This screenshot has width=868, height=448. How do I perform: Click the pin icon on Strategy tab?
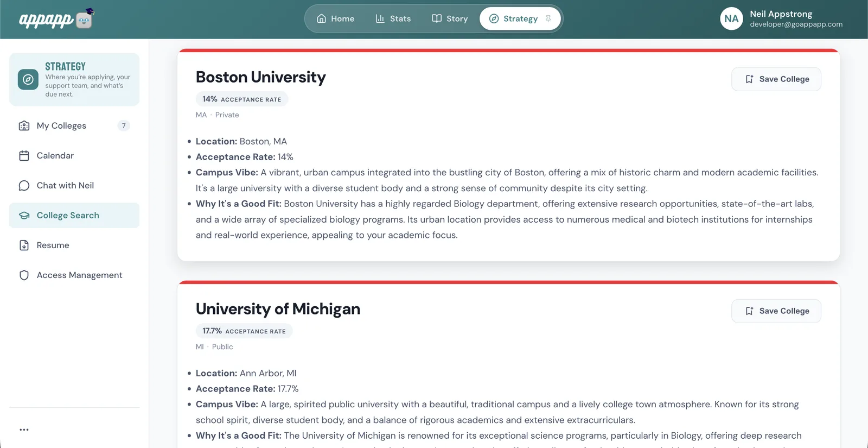click(548, 18)
